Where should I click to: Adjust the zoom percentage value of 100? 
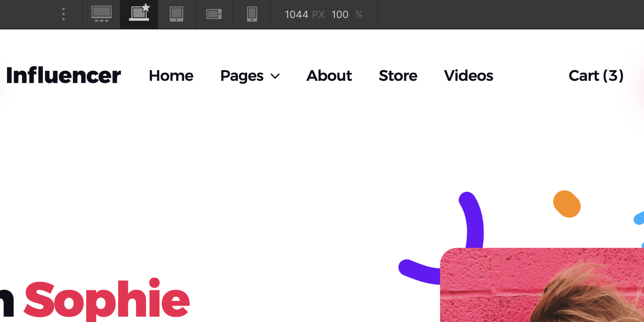(x=340, y=14)
